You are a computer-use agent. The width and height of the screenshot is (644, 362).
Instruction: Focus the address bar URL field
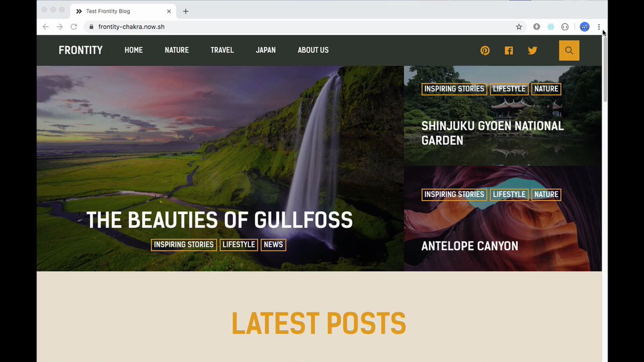[301, 27]
